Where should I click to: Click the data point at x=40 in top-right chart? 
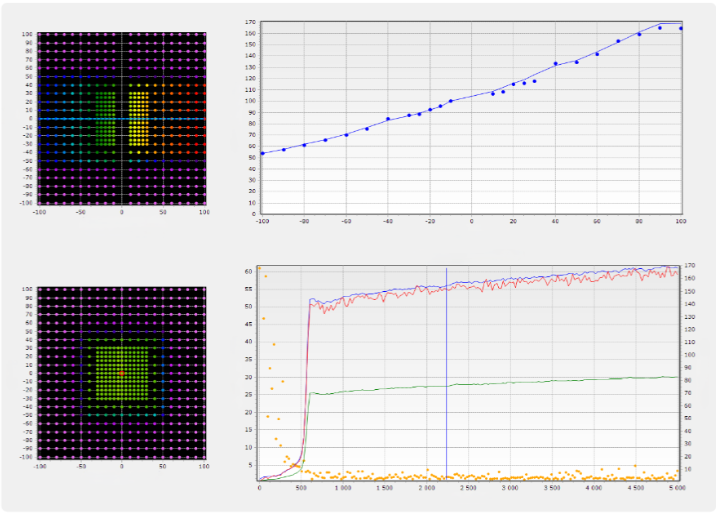coord(555,63)
